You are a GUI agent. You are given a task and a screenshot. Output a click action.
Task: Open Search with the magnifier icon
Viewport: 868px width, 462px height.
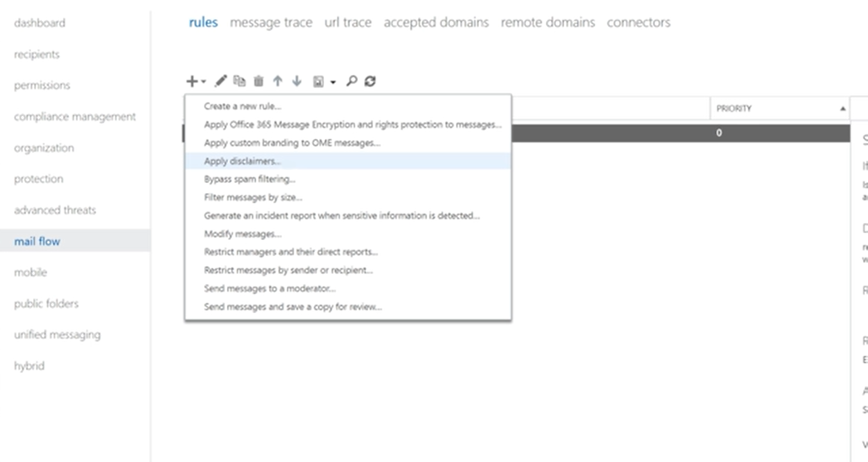tap(351, 81)
